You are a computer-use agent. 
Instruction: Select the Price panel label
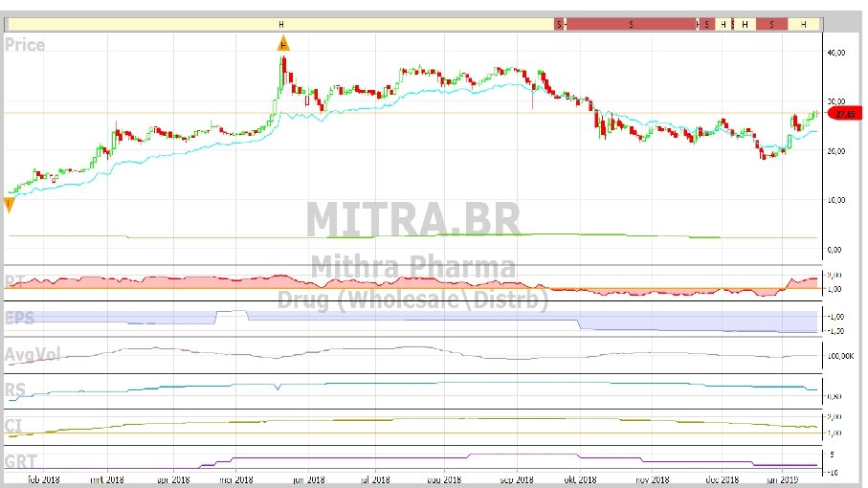click(x=24, y=45)
